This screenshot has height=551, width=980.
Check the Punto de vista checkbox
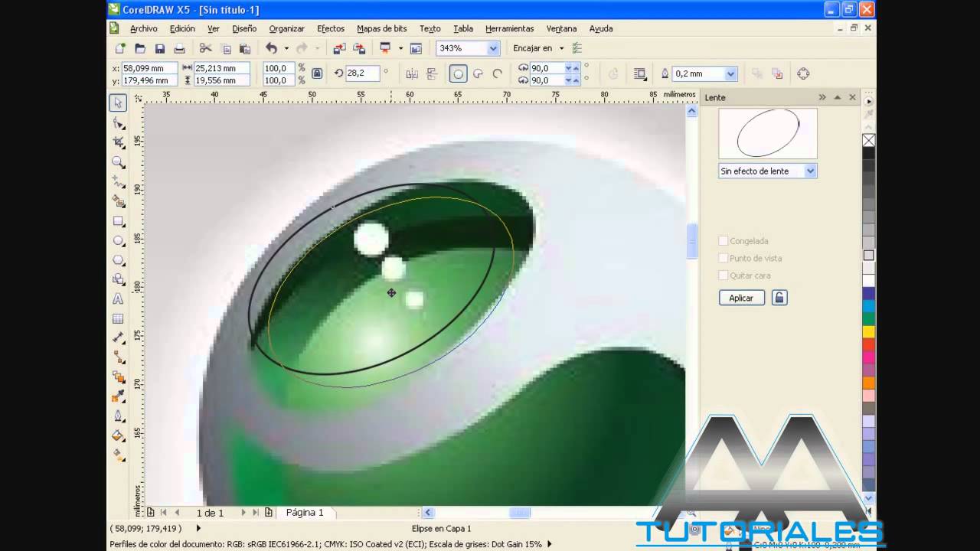click(723, 258)
